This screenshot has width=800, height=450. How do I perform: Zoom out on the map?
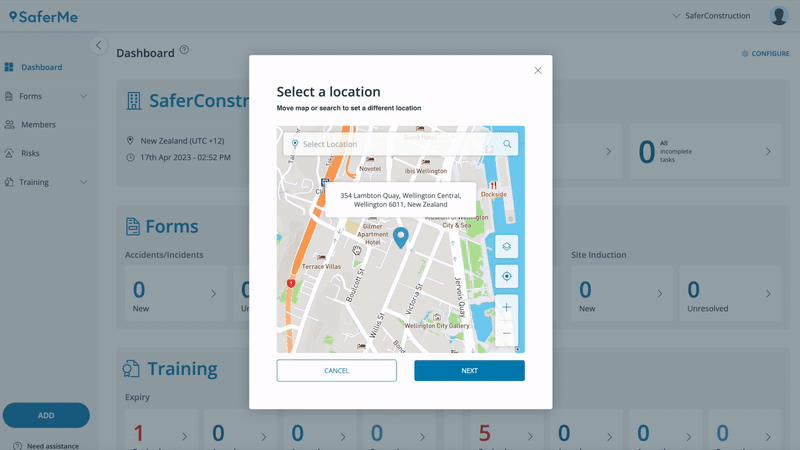tap(506, 333)
